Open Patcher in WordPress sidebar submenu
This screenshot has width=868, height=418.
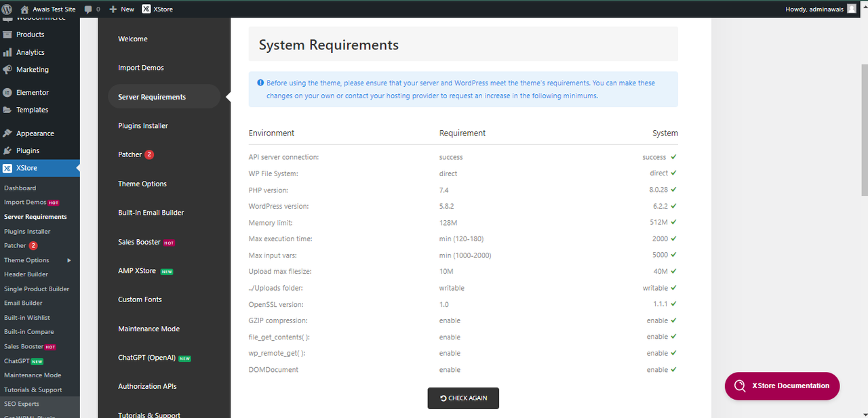[x=15, y=245]
